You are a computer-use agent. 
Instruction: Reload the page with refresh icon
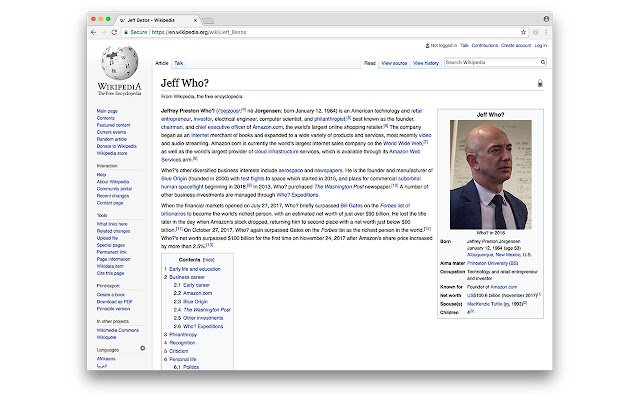coord(114,32)
